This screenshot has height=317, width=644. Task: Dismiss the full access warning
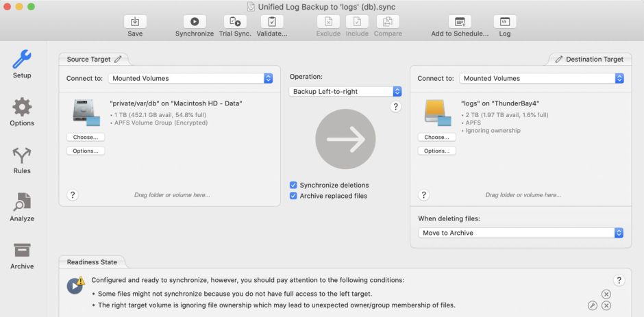click(606, 294)
